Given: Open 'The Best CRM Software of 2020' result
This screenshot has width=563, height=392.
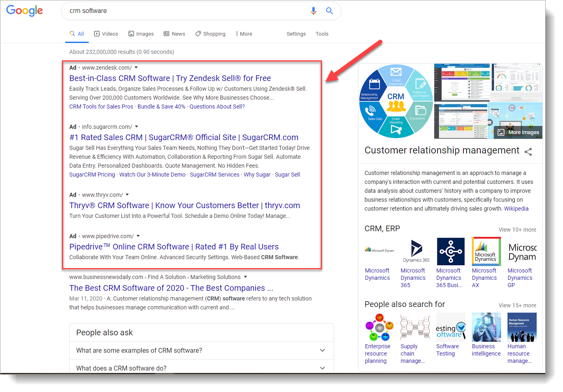Looking at the screenshot, I should 171,288.
